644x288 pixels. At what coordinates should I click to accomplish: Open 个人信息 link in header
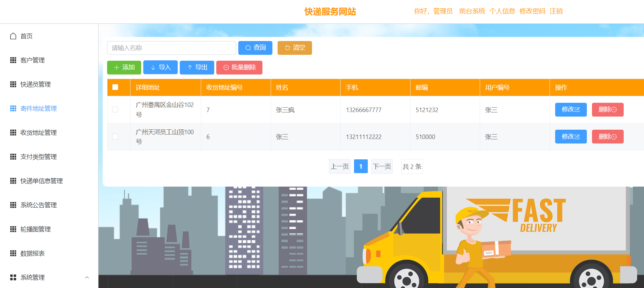coord(502,11)
